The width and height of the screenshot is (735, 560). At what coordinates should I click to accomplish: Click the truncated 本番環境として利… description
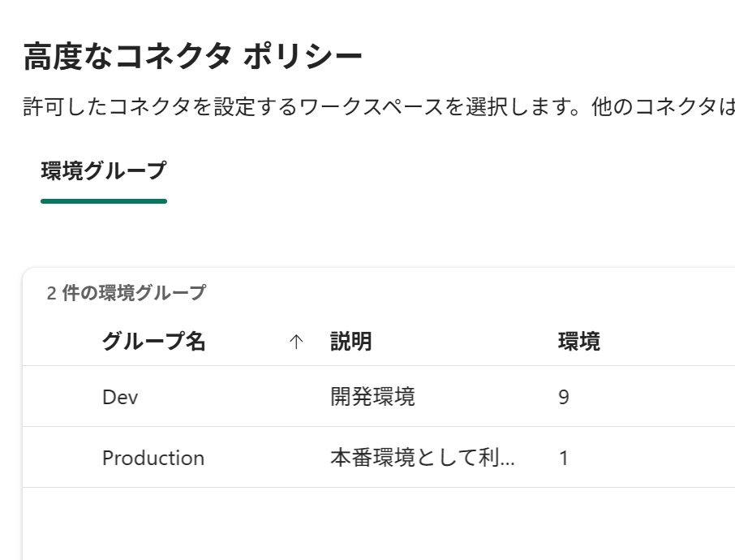422,458
